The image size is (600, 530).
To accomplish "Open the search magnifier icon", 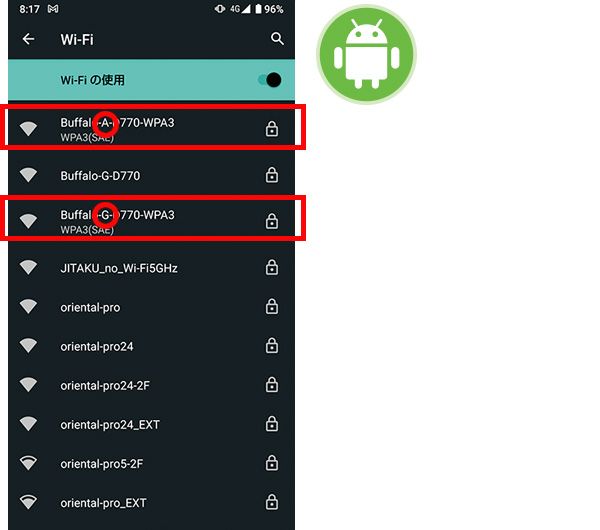I will (277, 39).
